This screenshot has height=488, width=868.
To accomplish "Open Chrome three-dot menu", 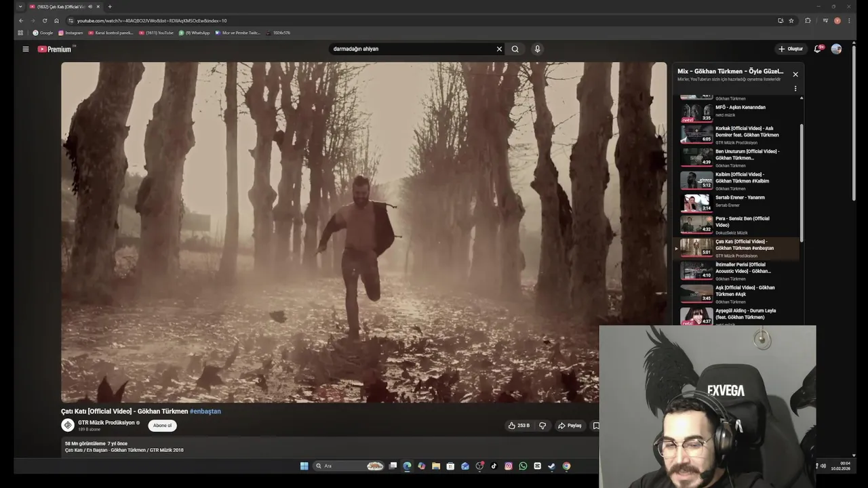I will click(849, 20).
